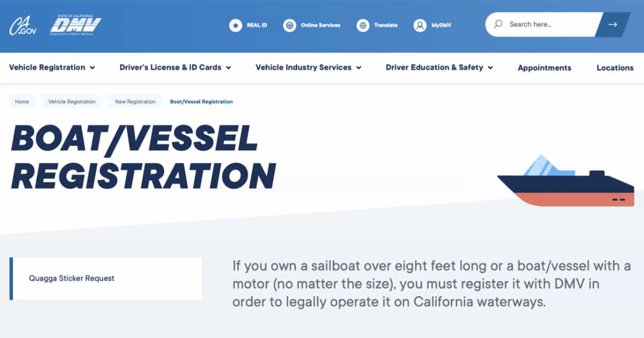This screenshot has height=338, width=644.
Task: Expand the Vehicle Registration menu chevron
Action: tap(92, 68)
